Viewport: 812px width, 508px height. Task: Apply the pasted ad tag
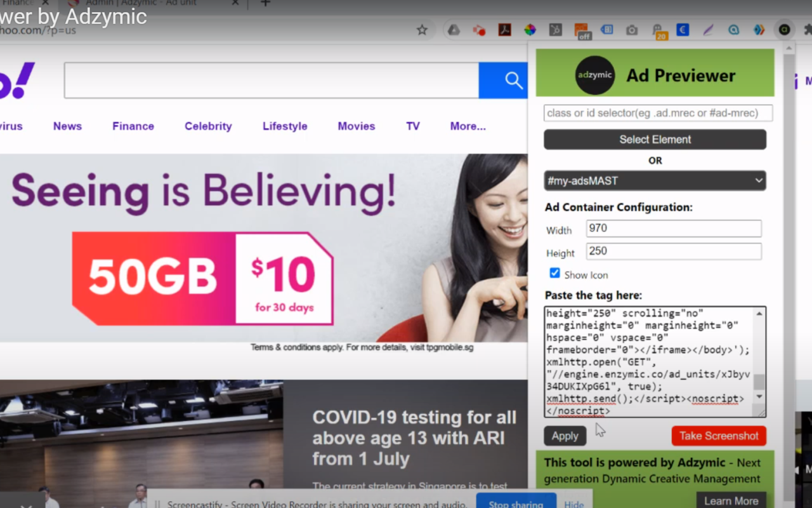(x=565, y=436)
